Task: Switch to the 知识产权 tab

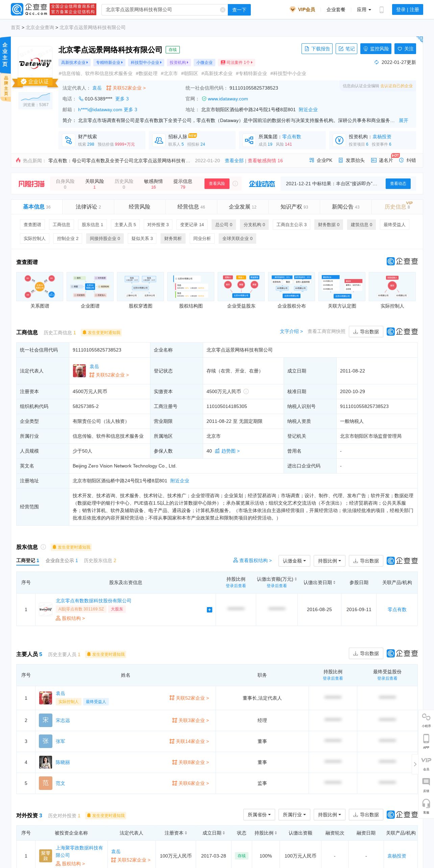Action: pos(294,207)
